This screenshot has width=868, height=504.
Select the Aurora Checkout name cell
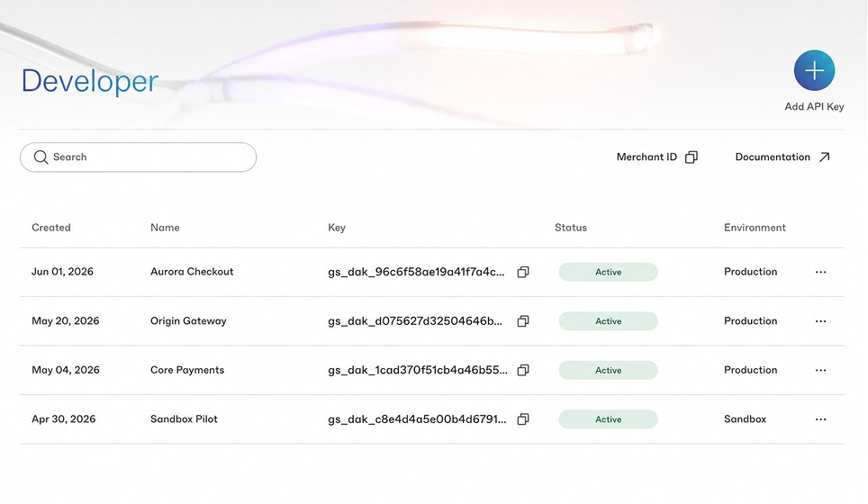(x=192, y=272)
